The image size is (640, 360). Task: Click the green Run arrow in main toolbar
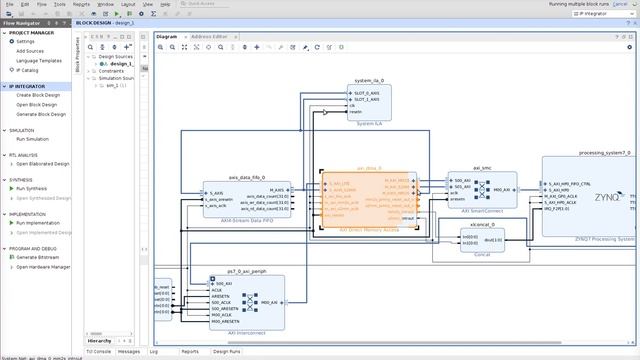coord(117,14)
